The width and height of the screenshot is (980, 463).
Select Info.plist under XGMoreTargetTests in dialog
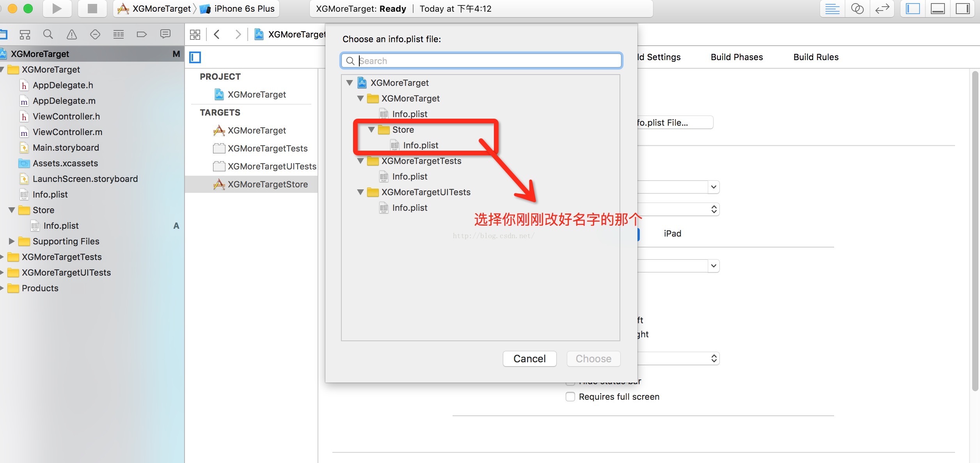pos(410,176)
